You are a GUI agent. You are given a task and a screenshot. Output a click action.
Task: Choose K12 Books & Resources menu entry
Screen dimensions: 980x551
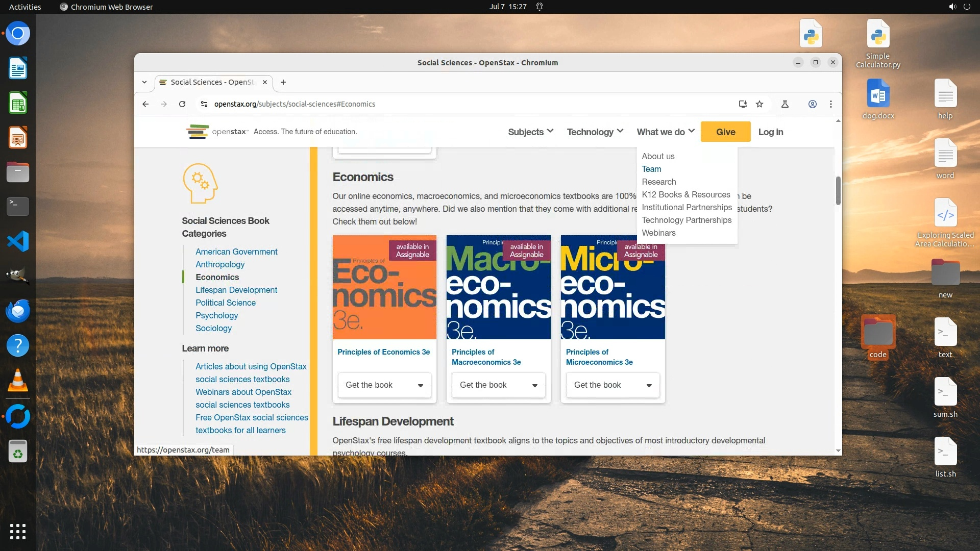685,194
